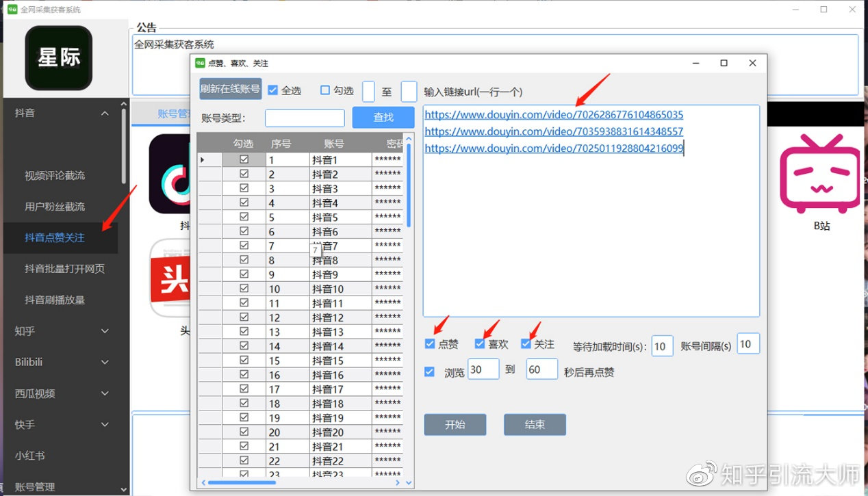The height and width of the screenshot is (496, 868).
Task: Open the douyin link ending 4216099
Action: 554,148
